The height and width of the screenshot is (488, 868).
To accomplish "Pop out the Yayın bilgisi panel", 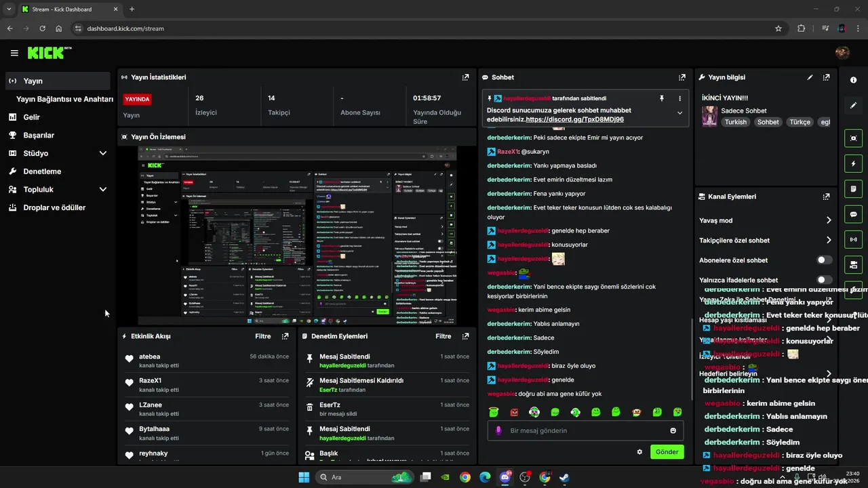I will tap(826, 77).
